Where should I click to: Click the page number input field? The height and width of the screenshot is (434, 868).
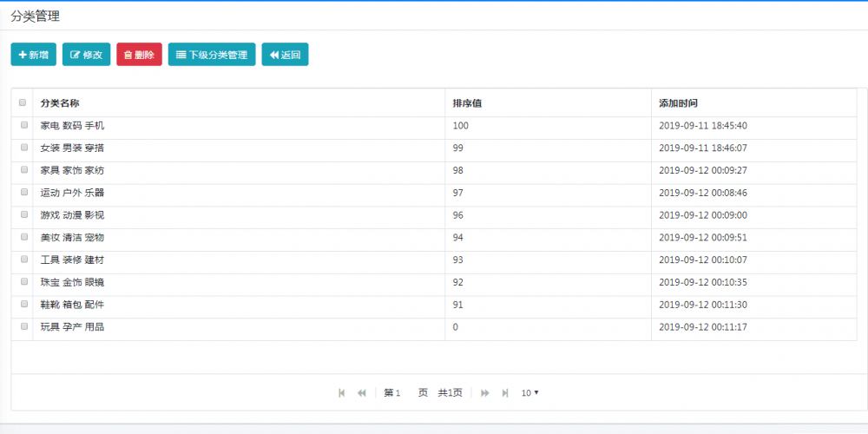405,393
